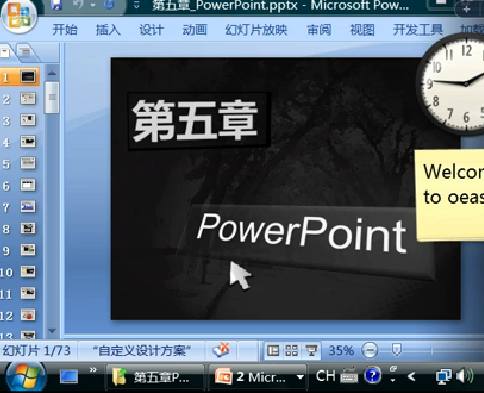The image size is (484, 393).
Task: Start slide show from status bar icon
Action: (311, 351)
